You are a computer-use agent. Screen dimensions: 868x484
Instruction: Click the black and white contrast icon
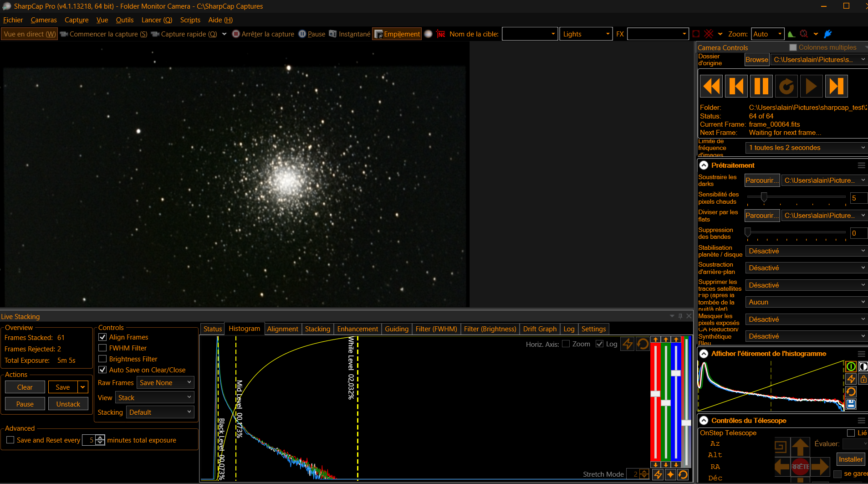point(863,366)
